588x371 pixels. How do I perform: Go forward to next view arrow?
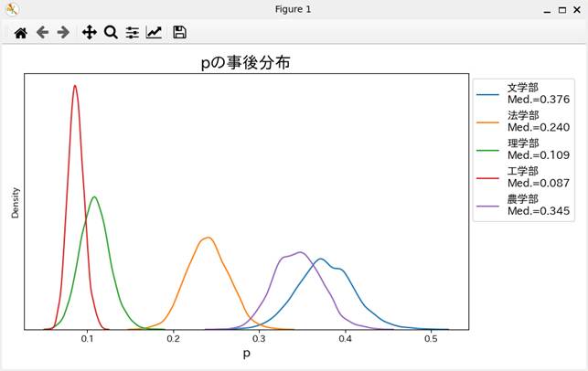(63, 32)
